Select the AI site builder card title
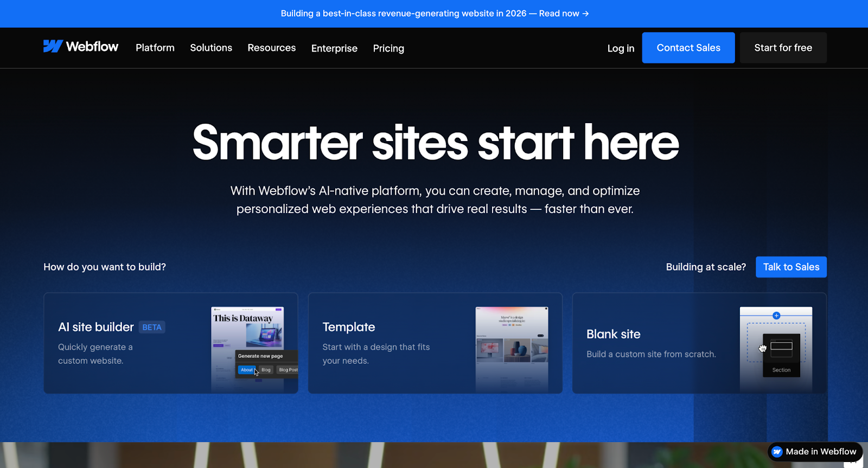 (96, 327)
